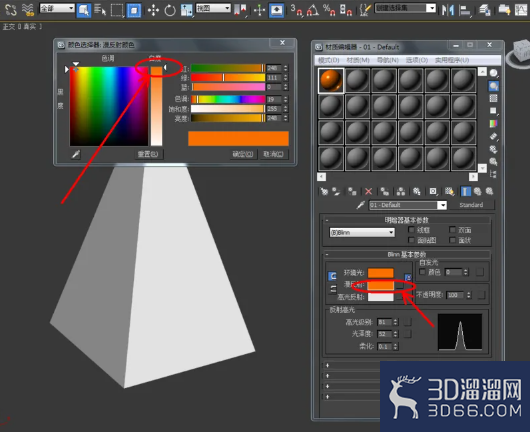Image resolution: width=530 pixels, height=432 pixels.
Task: Click 确定(O) button in color selector
Action: coord(243,154)
